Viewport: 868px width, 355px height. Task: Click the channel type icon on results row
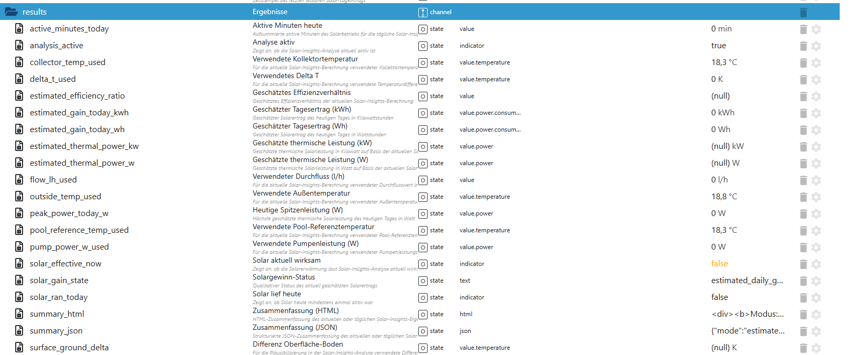423,12
